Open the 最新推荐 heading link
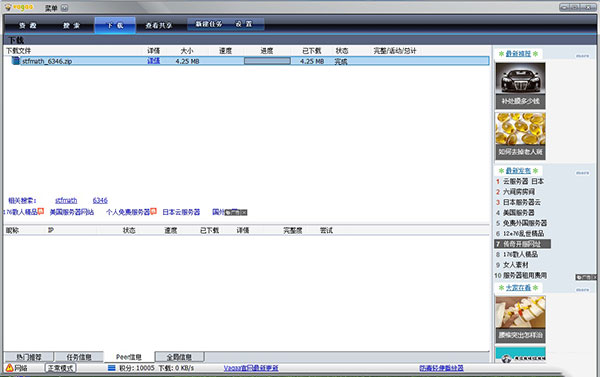Screen dimensions: 600x377 coord(518,54)
